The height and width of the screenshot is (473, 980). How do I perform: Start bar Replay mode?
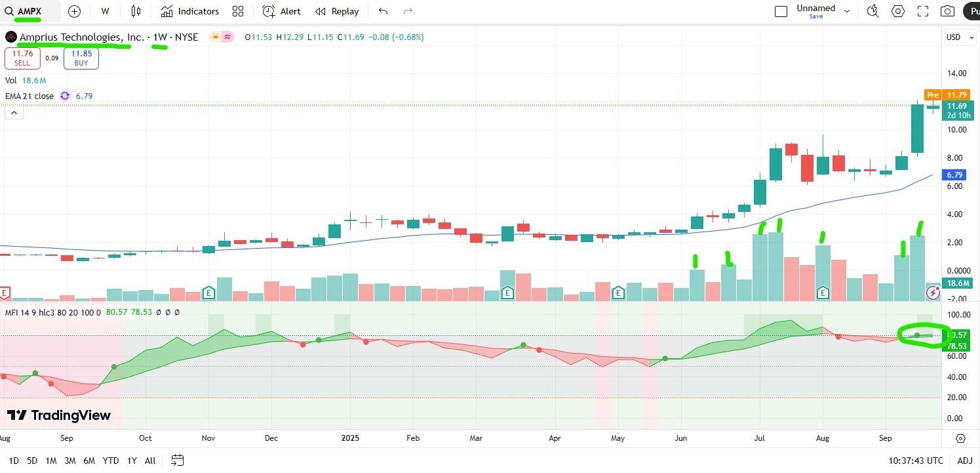tap(337, 11)
